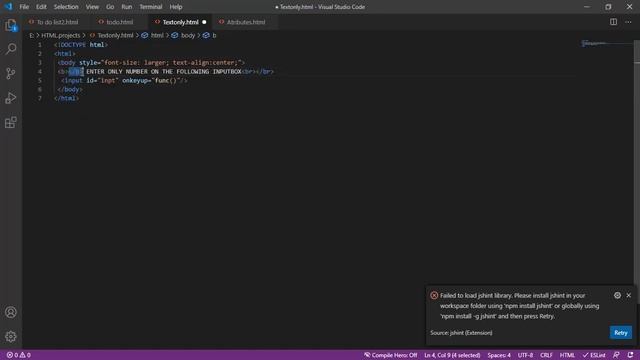Switch to the Attributes.html tab
640x360 pixels.
click(x=246, y=22)
